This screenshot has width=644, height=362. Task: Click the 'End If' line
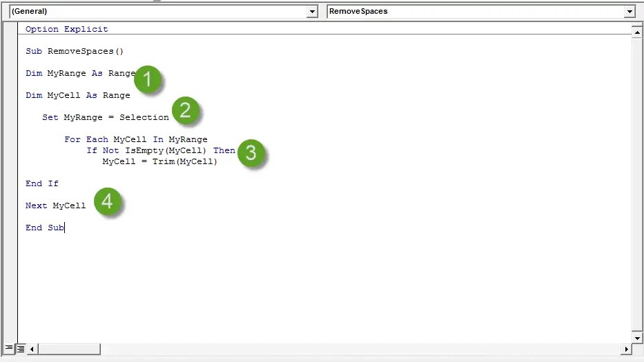click(x=42, y=183)
